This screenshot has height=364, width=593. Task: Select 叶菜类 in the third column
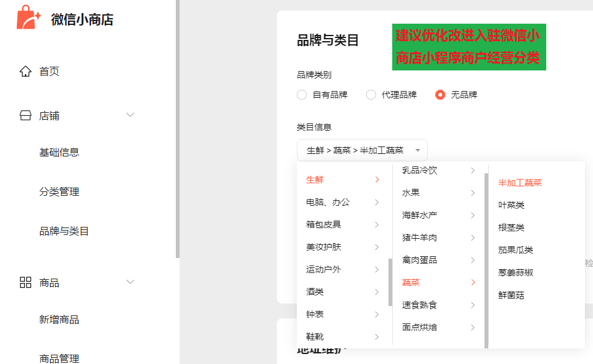point(511,205)
